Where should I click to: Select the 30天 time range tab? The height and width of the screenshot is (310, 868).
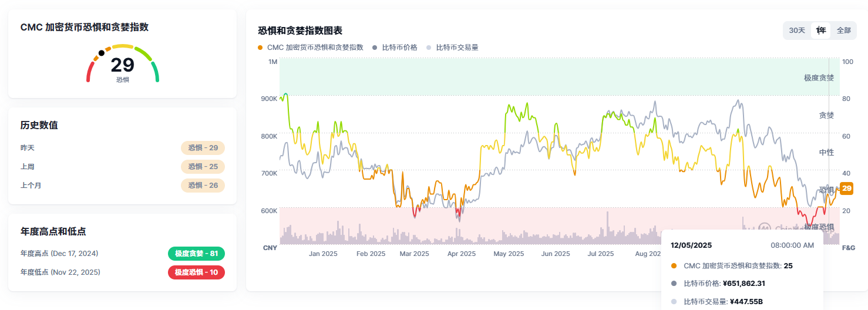click(x=797, y=31)
